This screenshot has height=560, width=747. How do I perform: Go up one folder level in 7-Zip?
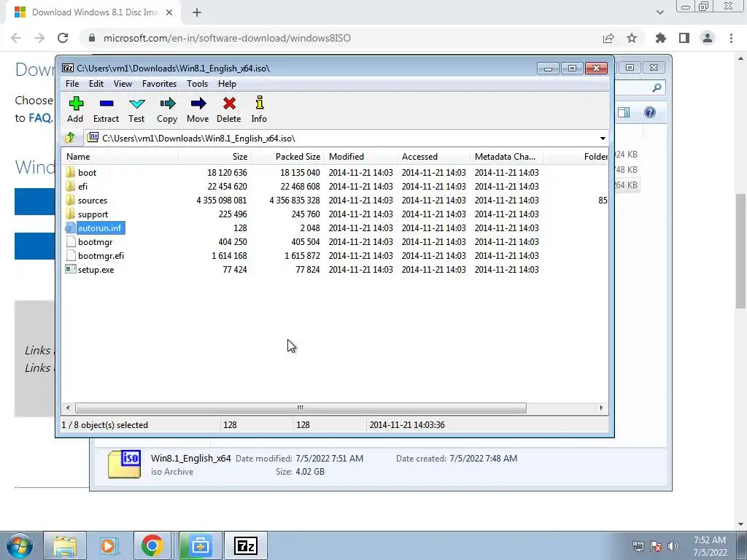click(x=70, y=138)
